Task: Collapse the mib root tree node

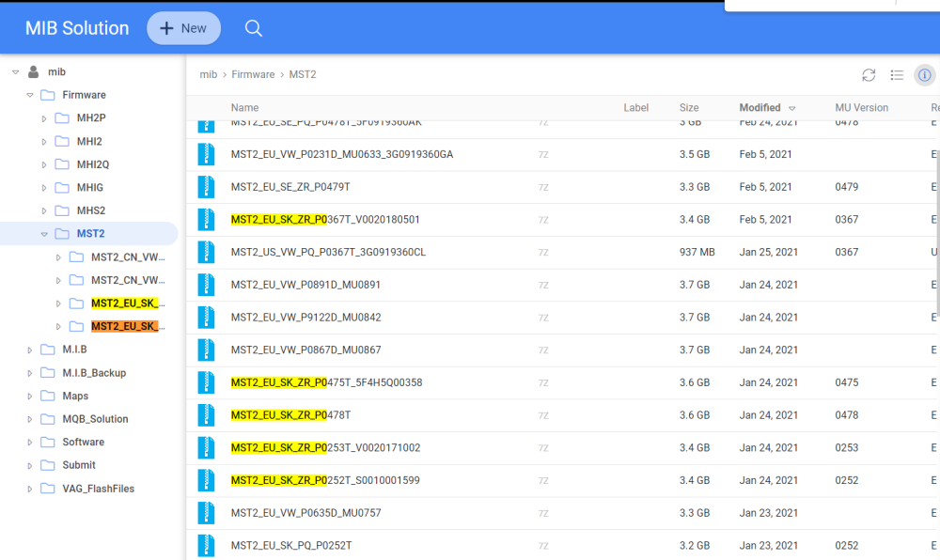Action: [x=16, y=71]
